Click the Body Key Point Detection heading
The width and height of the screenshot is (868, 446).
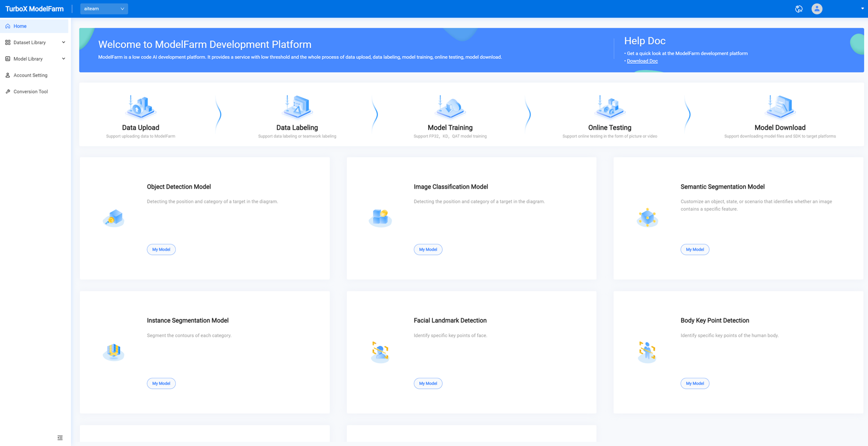pos(715,320)
